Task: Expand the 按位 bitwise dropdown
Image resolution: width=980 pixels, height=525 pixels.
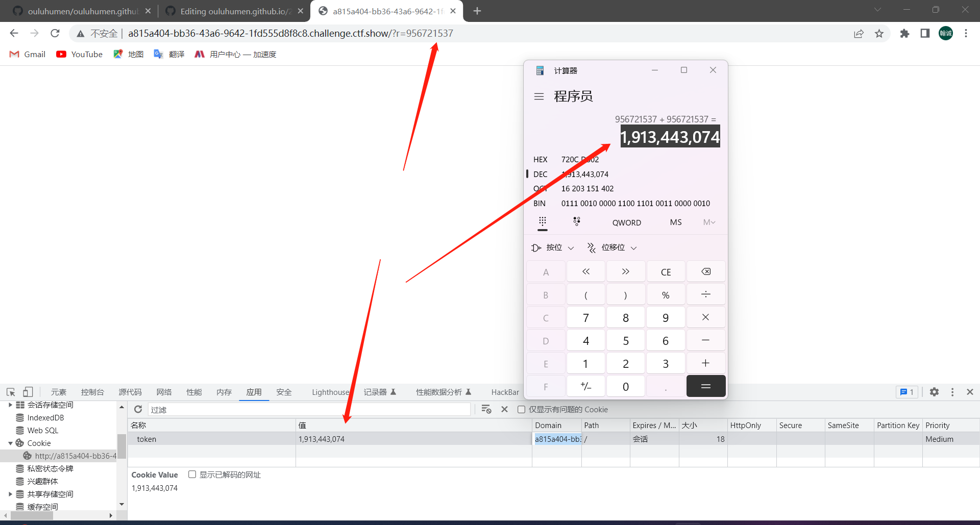Action: coord(553,247)
